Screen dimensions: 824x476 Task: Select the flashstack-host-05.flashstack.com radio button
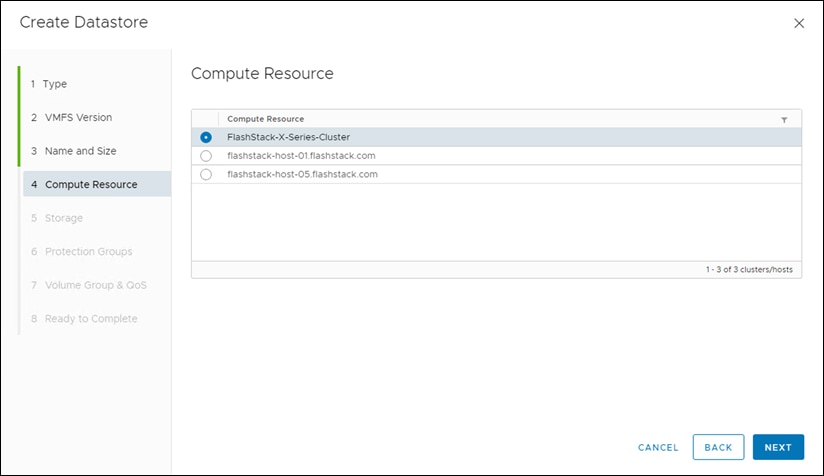(x=206, y=174)
